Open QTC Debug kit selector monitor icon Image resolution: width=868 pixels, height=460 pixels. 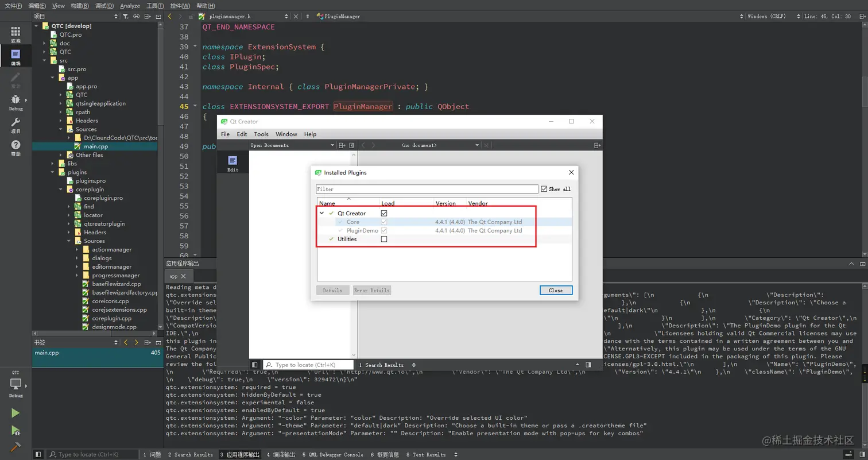point(15,384)
